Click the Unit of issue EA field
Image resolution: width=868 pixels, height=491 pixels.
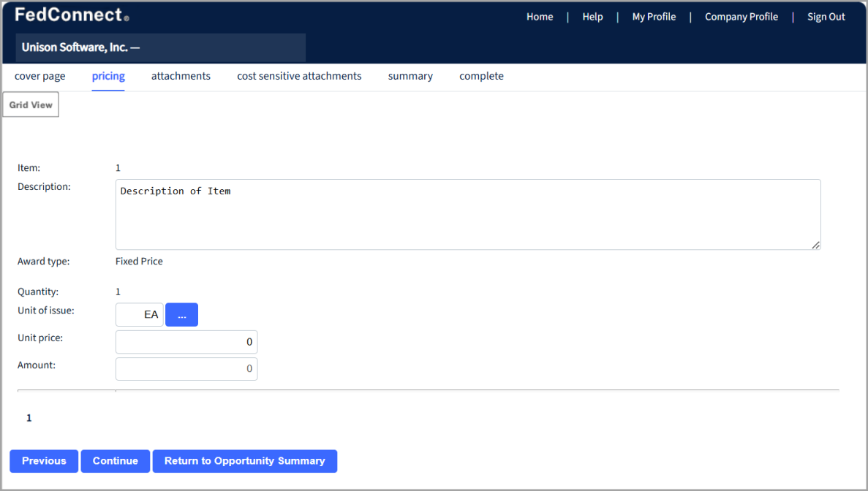140,315
